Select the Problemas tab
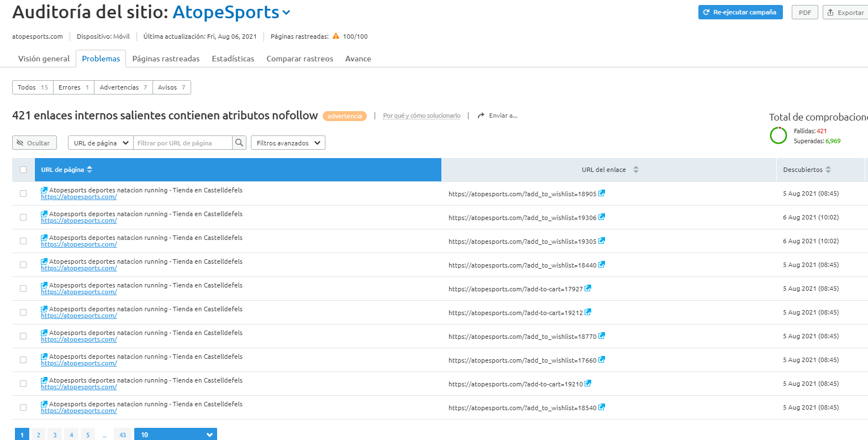 point(101,59)
